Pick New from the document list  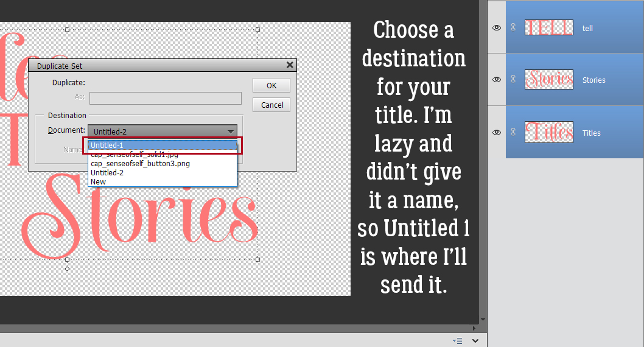click(163, 181)
